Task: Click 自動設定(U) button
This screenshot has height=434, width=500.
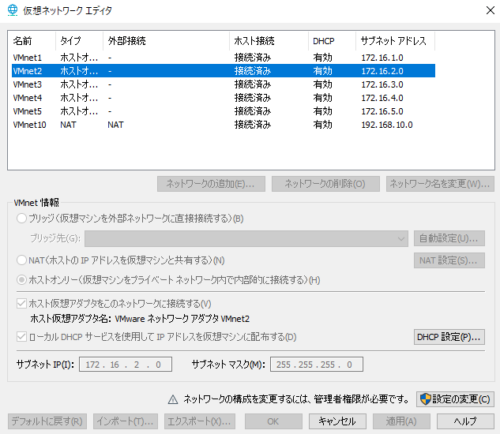Action: click(449, 238)
